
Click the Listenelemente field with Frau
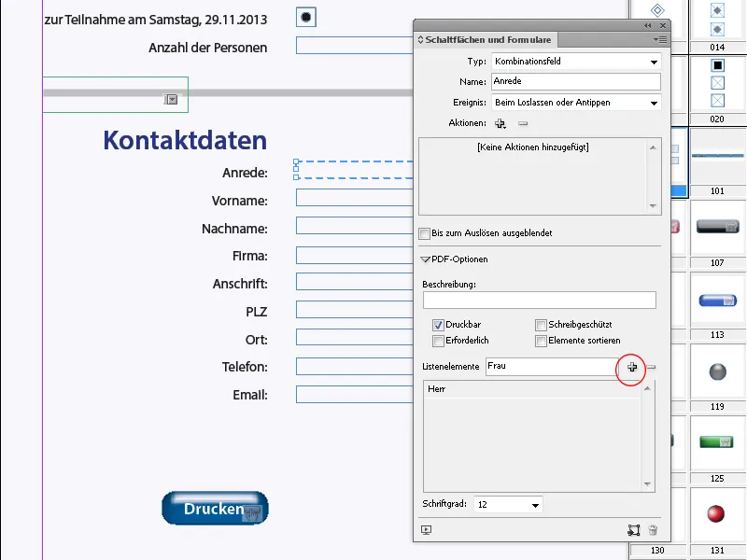click(552, 367)
